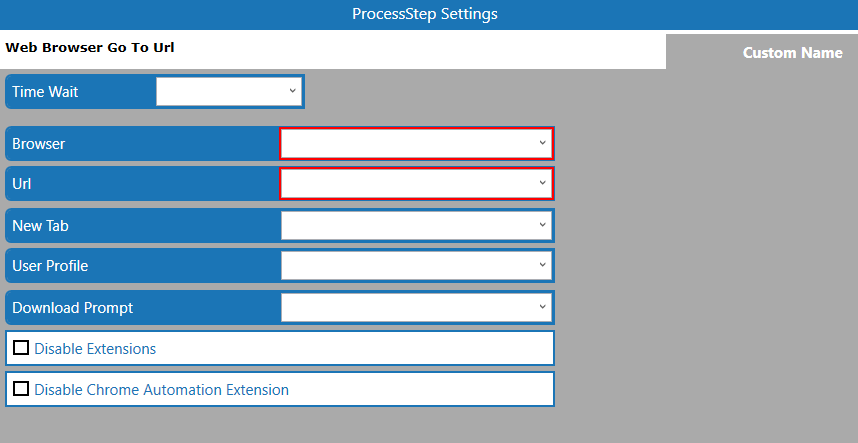This screenshot has width=858, height=443.
Task: Enable the Disable Chrome Automation Extension checkbox
Action: coord(21,389)
